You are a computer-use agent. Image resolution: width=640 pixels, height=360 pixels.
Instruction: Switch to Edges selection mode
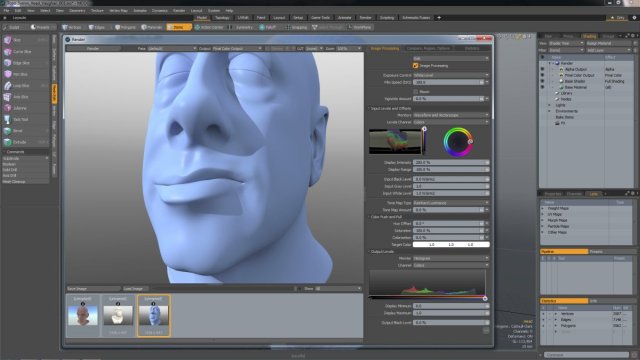point(97,27)
